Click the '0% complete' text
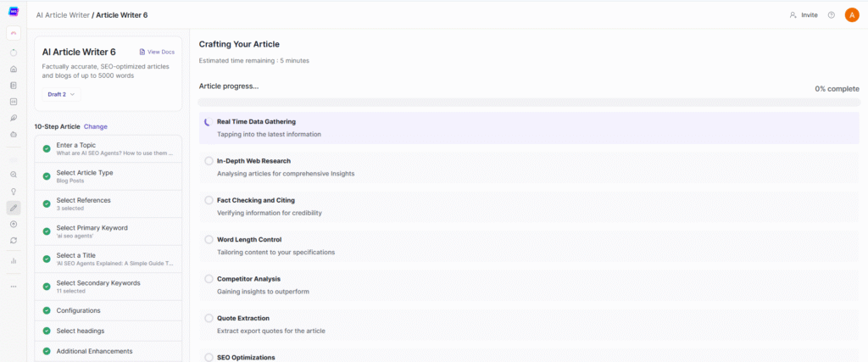The image size is (868, 362). [837, 88]
